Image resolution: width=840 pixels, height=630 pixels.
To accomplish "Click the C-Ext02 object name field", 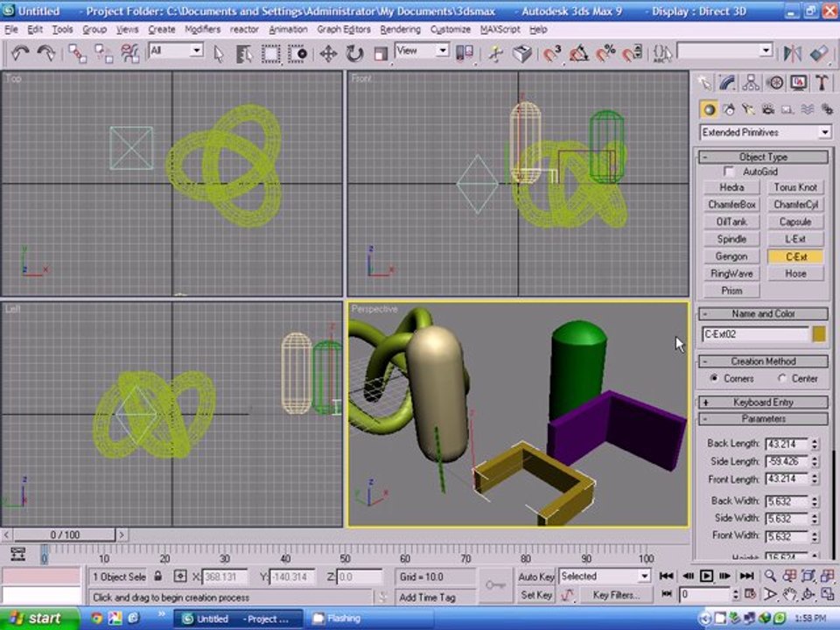I will [x=755, y=334].
